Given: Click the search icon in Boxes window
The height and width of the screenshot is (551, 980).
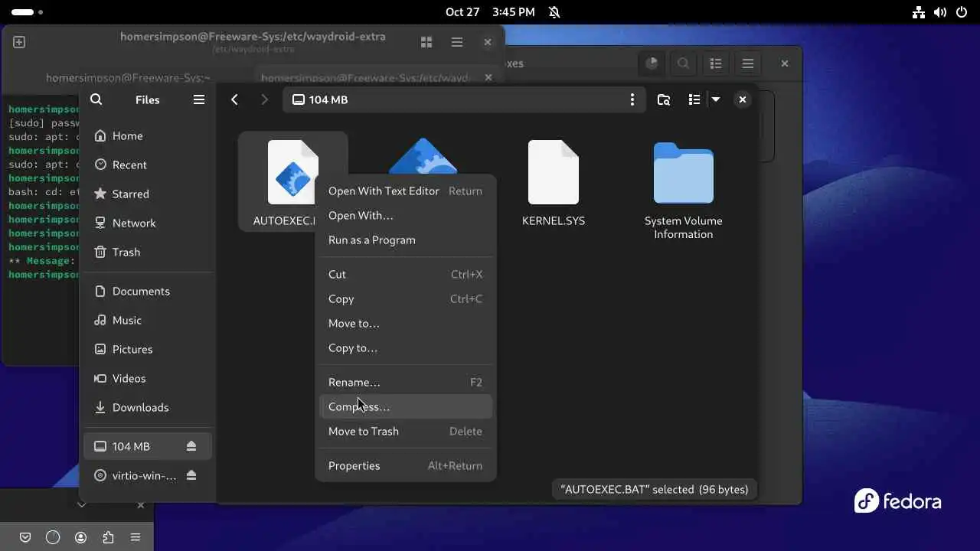Looking at the screenshot, I should pos(684,64).
